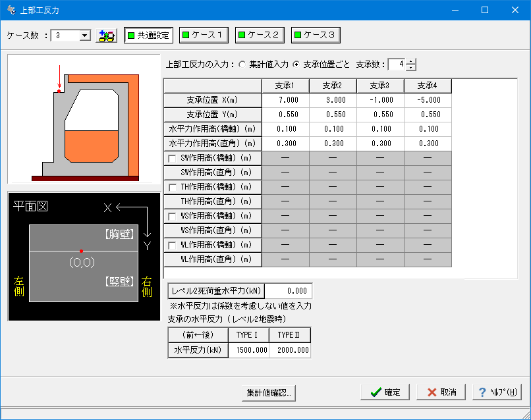Confirm with 確定 button
This screenshot has width=531, height=420.
[385, 392]
